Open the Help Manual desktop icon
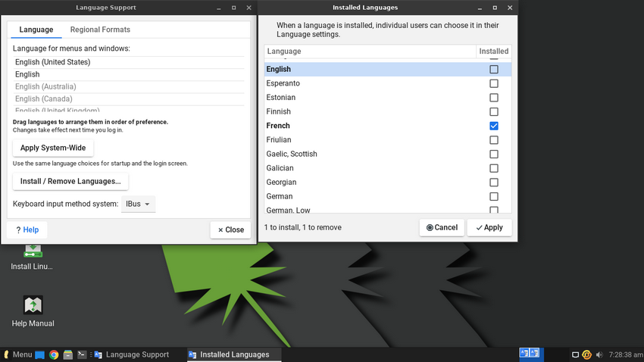644x362 pixels. pyautogui.click(x=33, y=306)
